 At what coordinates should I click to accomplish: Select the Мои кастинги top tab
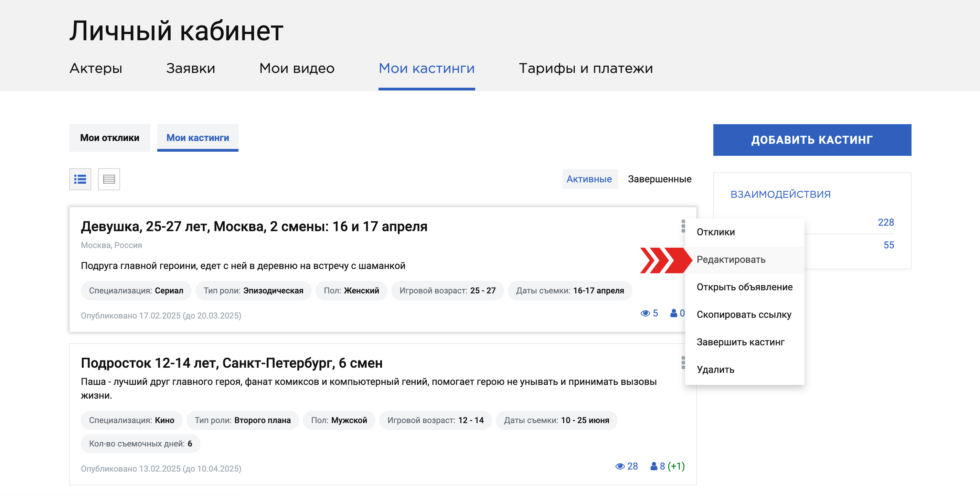click(426, 68)
